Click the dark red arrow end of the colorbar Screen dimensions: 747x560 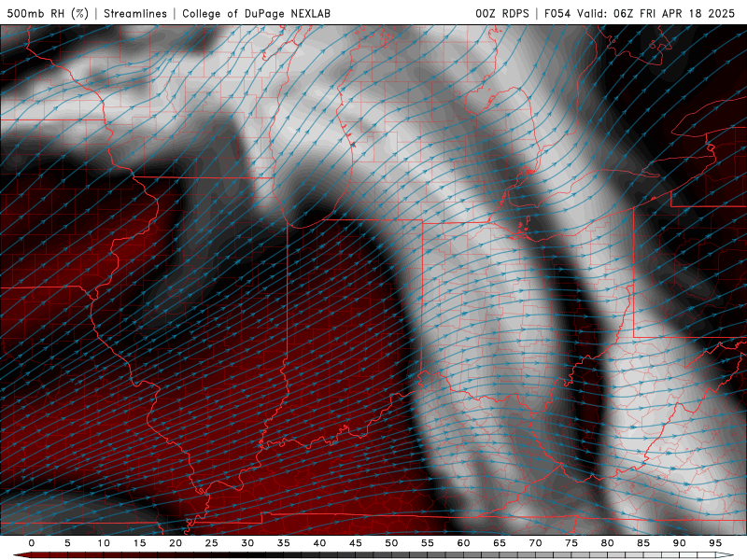tap(21, 555)
